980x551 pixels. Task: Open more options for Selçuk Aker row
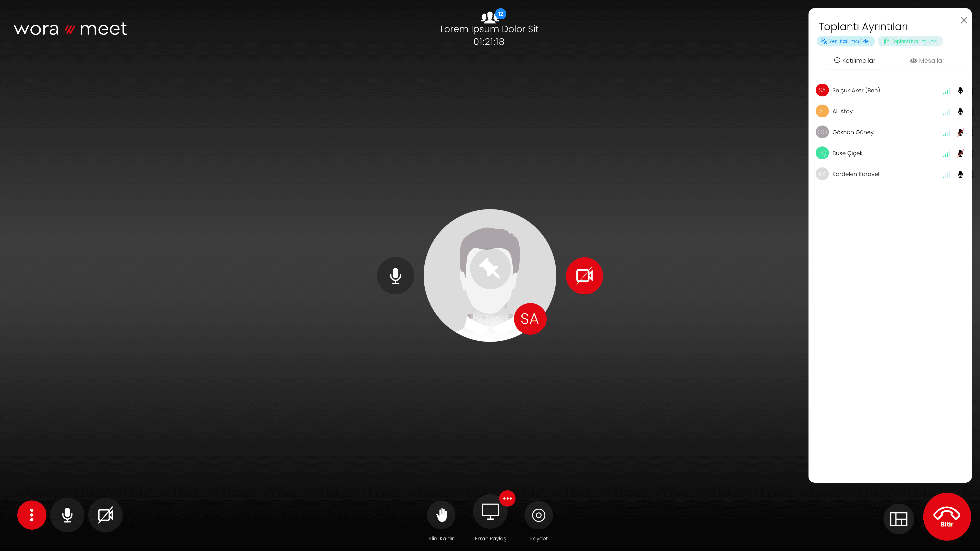(972, 91)
